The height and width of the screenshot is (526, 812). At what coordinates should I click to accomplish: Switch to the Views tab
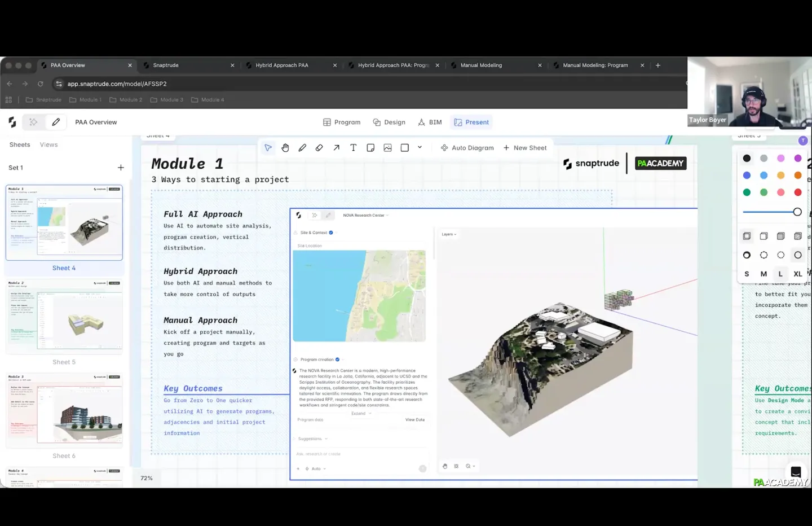48,144
